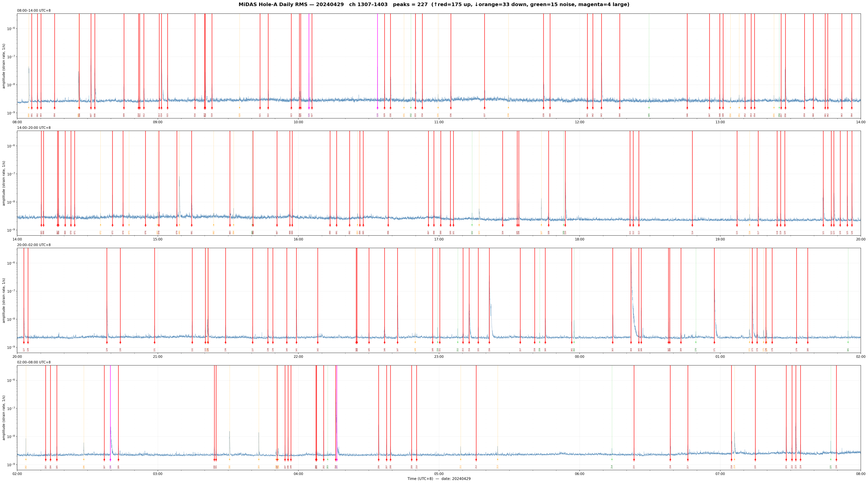
Task: Click the 10⁻⁶ tick in the 14:00–20:00 panel
Action: pos(11,146)
